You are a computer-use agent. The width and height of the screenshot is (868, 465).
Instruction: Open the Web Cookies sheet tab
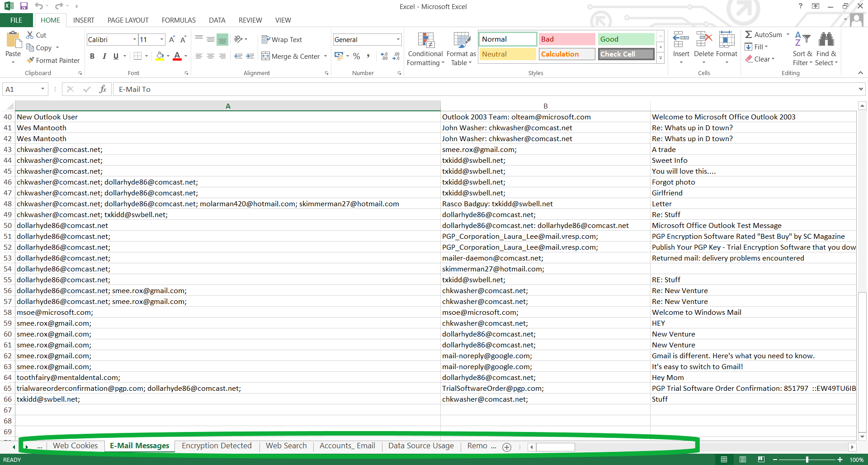tap(75, 446)
